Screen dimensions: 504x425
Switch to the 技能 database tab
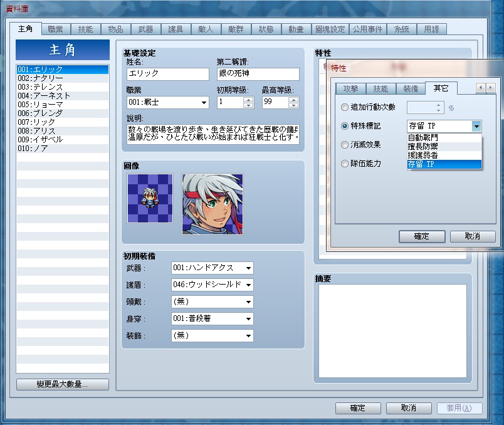pyautogui.click(x=85, y=29)
